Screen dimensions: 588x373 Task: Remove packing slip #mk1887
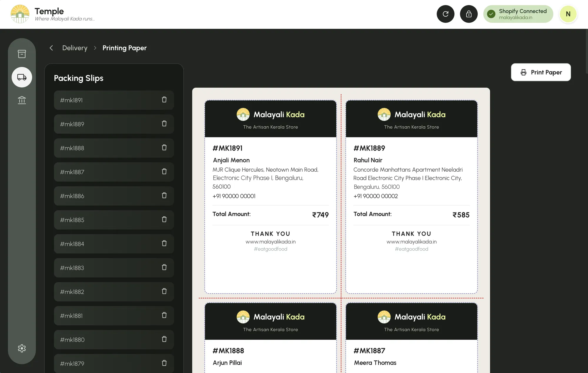pos(164,171)
